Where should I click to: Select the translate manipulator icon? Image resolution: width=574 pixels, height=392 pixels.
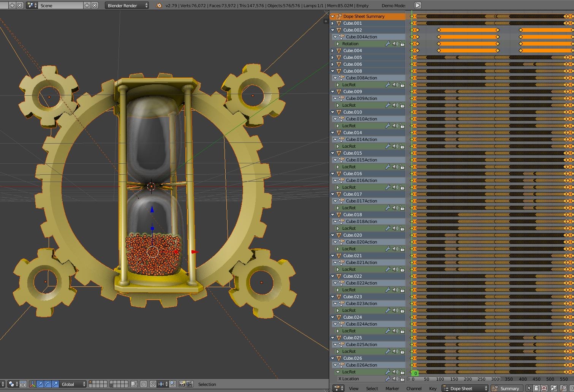pyautogui.click(x=40, y=384)
